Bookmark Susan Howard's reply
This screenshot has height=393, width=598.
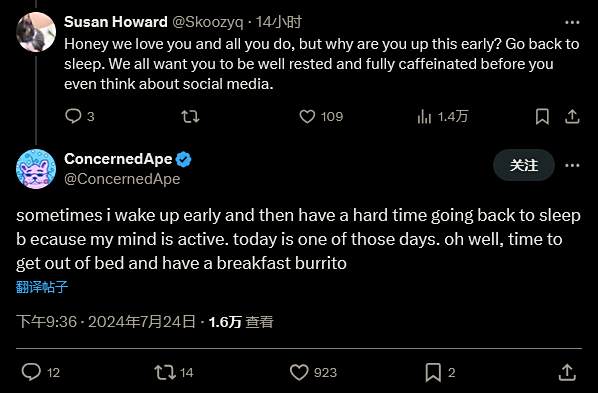click(x=542, y=116)
